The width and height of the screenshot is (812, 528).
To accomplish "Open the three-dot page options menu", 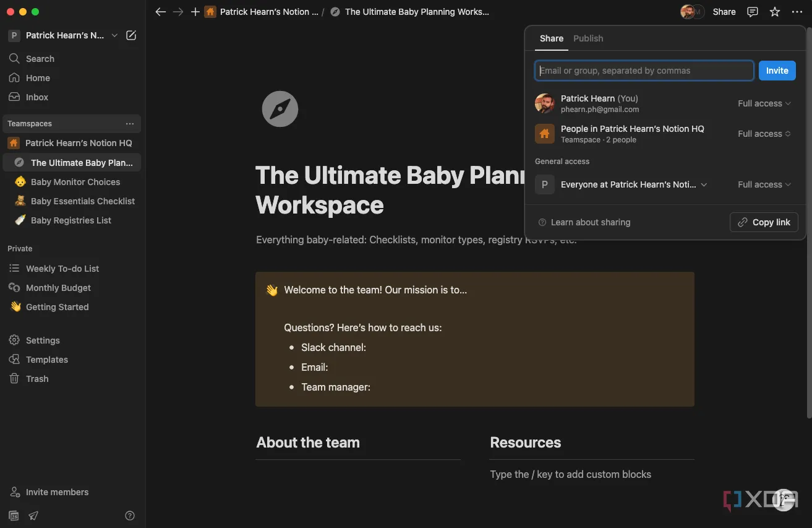I will point(797,12).
